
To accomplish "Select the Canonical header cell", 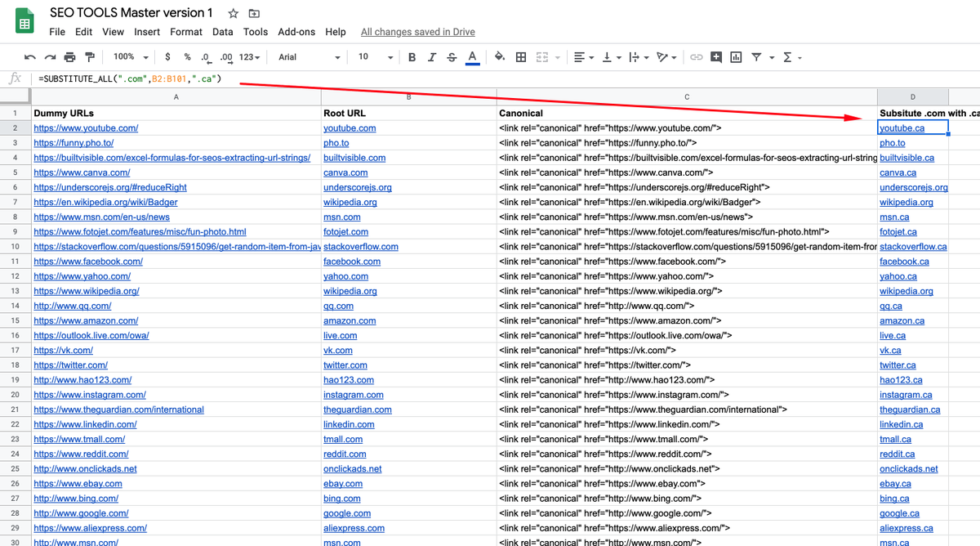I will coord(687,113).
